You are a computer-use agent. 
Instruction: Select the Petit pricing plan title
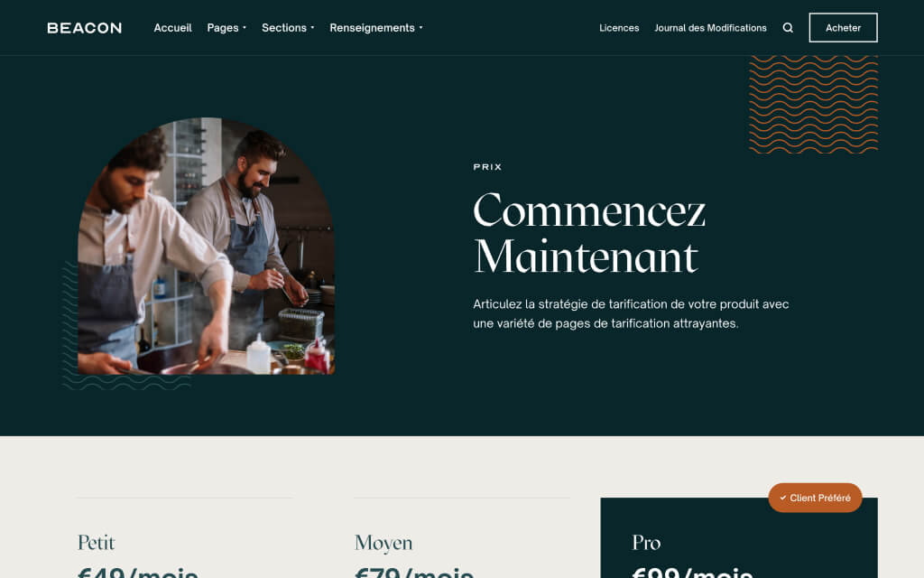(x=96, y=543)
